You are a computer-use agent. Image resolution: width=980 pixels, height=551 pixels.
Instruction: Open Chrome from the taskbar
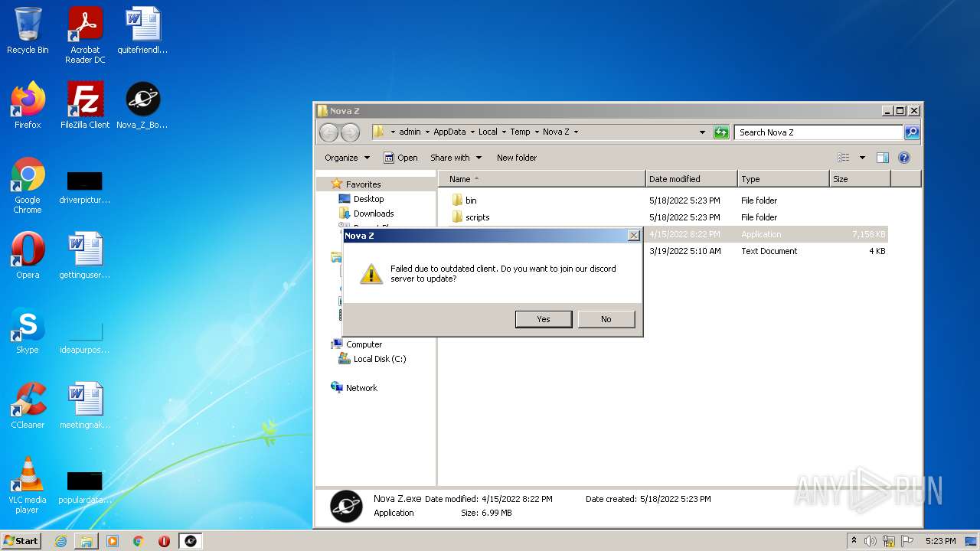pyautogui.click(x=139, y=541)
